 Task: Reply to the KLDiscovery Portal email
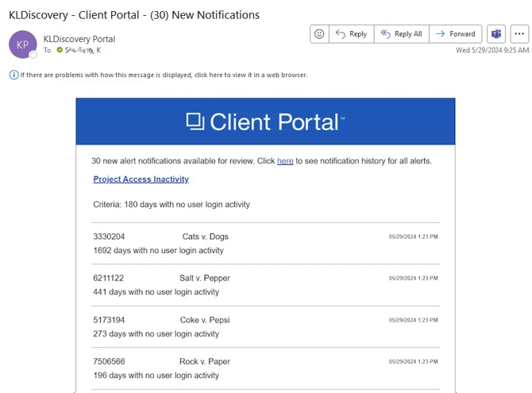click(x=352, y=34)
